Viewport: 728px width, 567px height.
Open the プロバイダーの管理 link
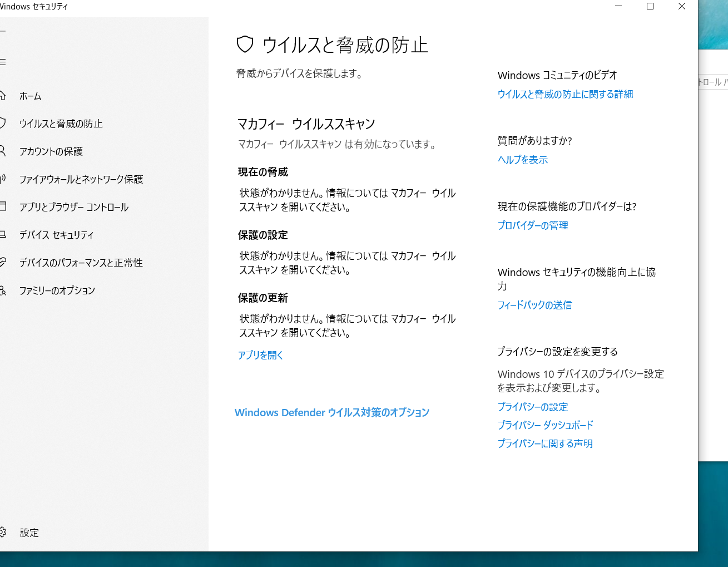(x=533, y=225)
